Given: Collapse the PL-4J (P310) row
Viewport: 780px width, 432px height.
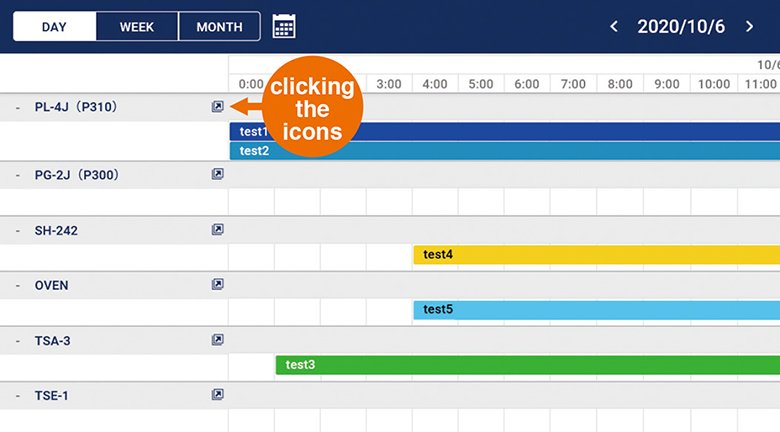Looking at the screenshot, I should (x=18, y=108).
